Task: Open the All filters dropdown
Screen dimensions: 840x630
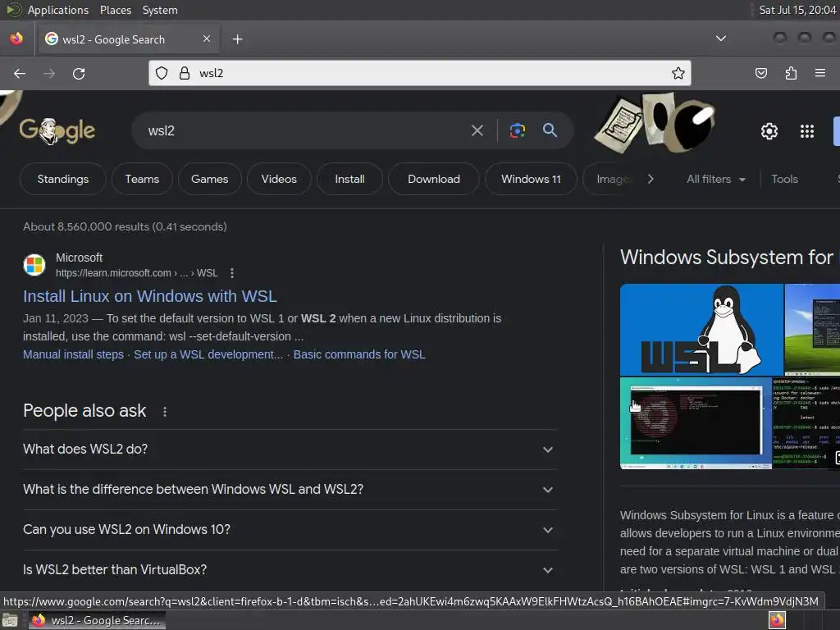Action: pyautogui.click(x=715, y=179)
